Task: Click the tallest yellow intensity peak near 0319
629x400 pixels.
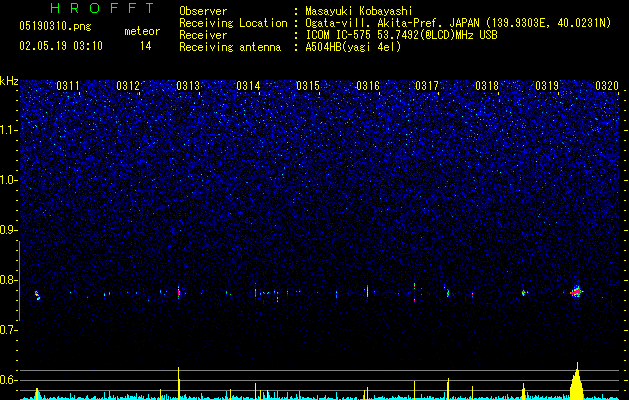Action: (x=577, y=381)
